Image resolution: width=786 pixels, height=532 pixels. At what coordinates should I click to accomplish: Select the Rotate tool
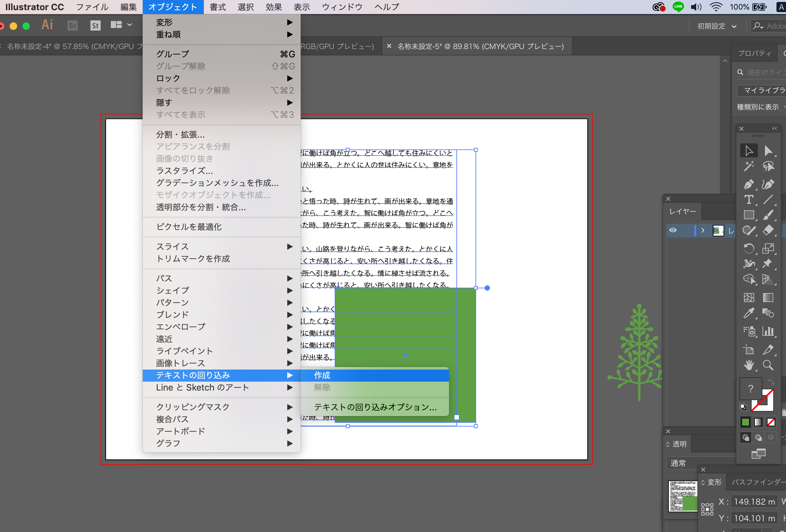[748, 248]
